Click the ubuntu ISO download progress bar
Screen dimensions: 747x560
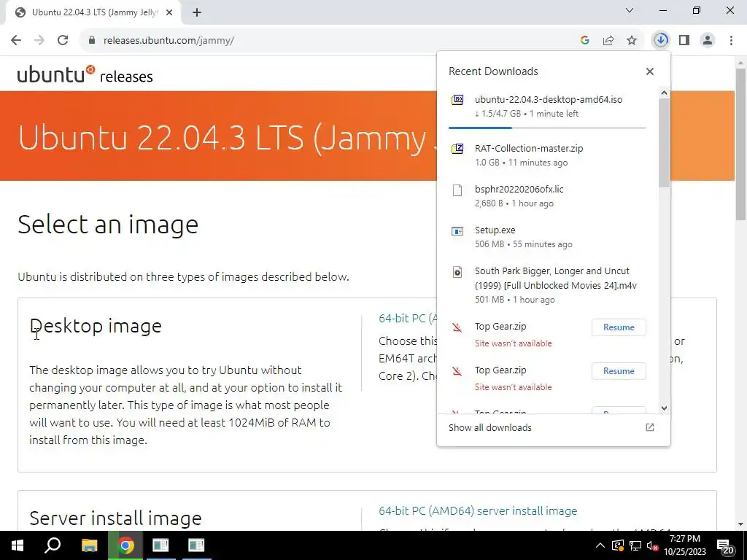click(x=547, y=128)
